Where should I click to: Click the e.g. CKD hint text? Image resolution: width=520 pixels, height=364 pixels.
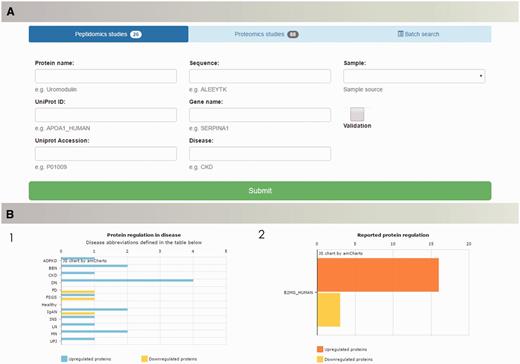click(201, 167)
